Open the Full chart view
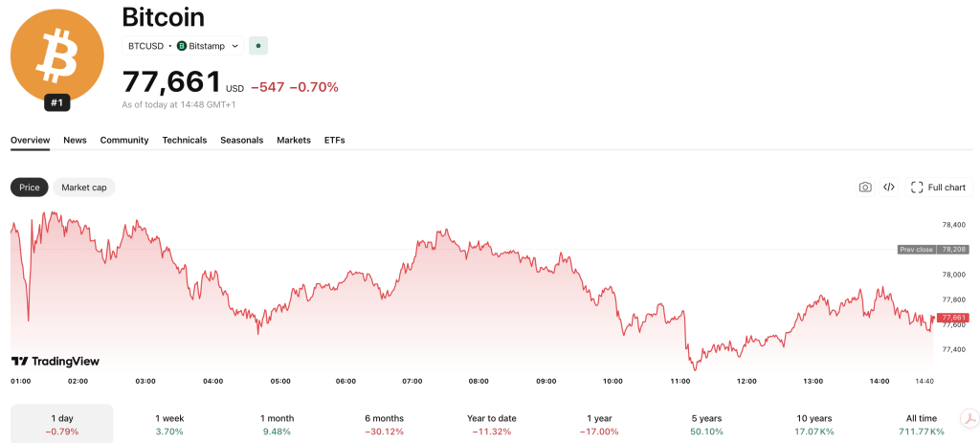The image size is (980, 443). [x=938, y=188]
